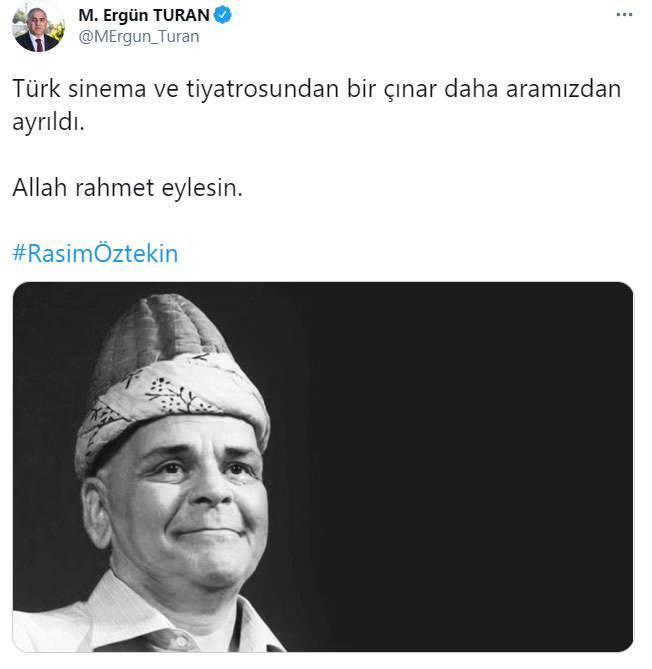Screen dimensions: 652x669
Task: Open the tweet's three-dot more options menu
Action: [624, 15]
